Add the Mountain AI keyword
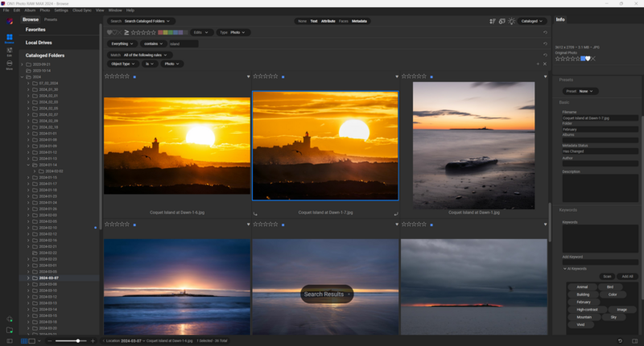Image resolution: width=644 pixels, height=346 pixels. coord(584,317)
